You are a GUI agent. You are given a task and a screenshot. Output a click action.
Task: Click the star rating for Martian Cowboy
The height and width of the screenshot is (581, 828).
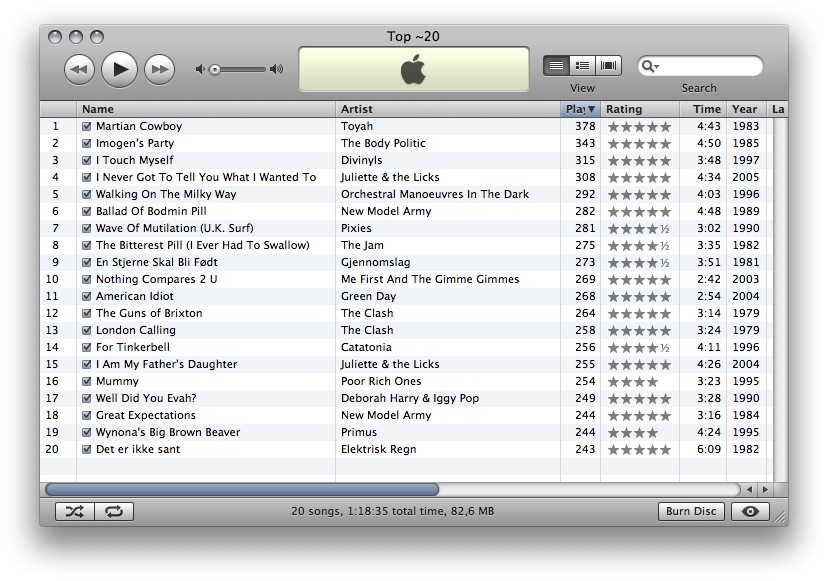639,127
